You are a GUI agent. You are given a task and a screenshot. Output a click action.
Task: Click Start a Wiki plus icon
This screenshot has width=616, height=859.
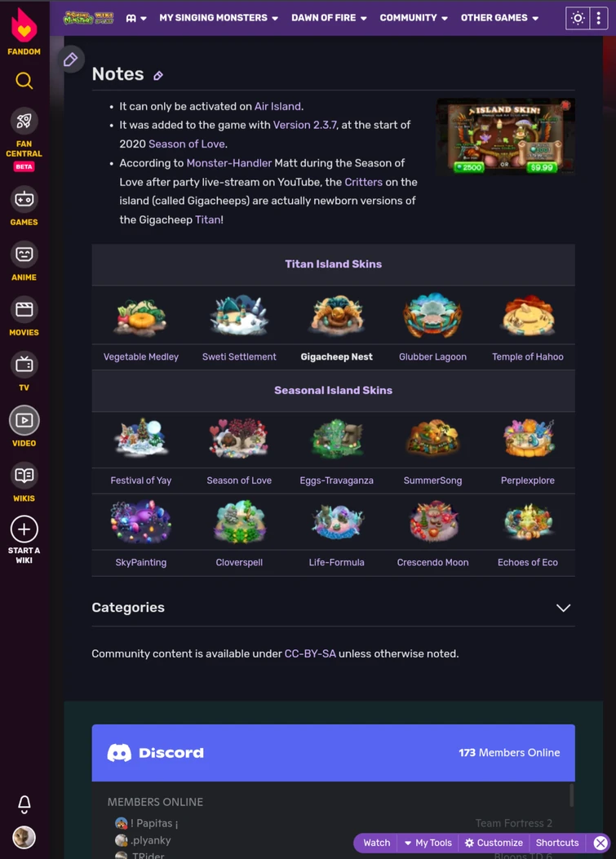point(24,529)
